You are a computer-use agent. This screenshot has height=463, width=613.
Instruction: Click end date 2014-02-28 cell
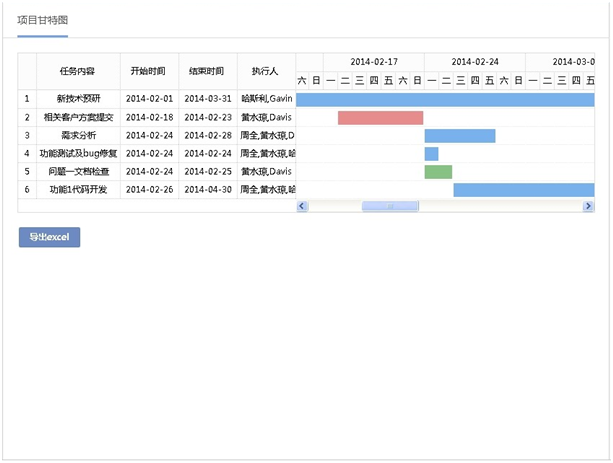(x=208, y=135)
